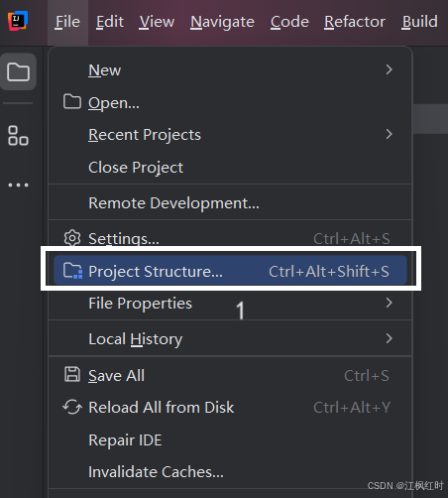Open the Edit menu
Screen dimensions: 448x498
point(110,22)
